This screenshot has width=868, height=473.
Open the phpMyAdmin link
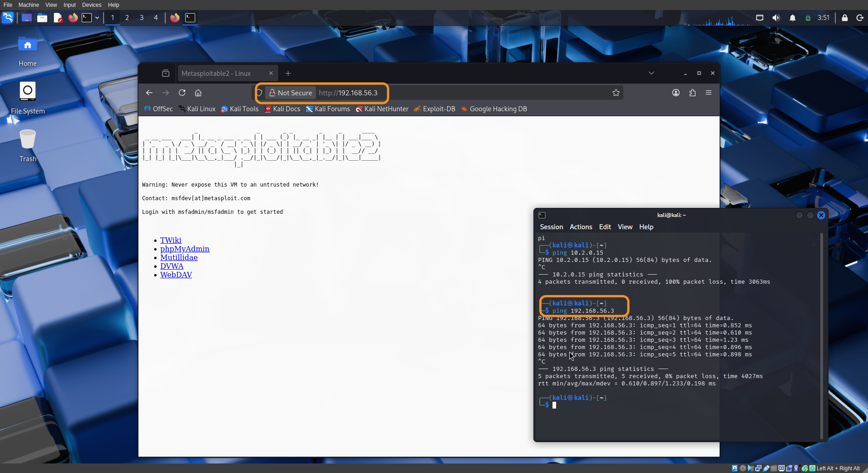pos(185,249)
